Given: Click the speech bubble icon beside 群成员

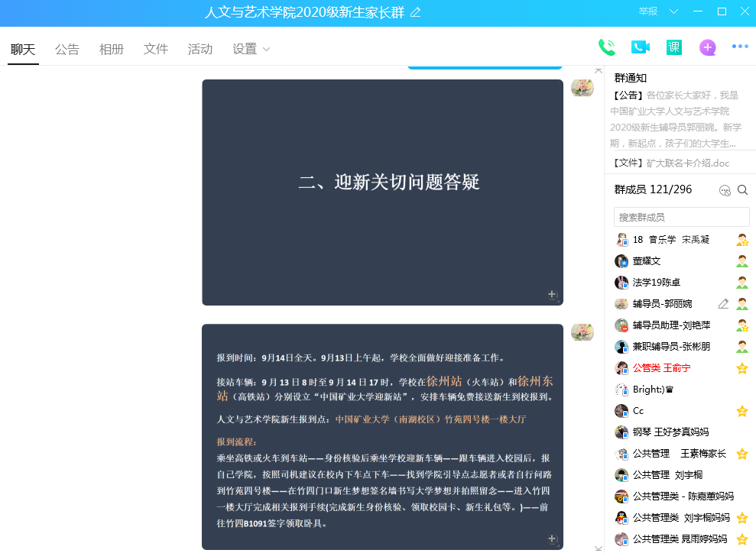Looking at the screenshot, I should tap(725, 190).
